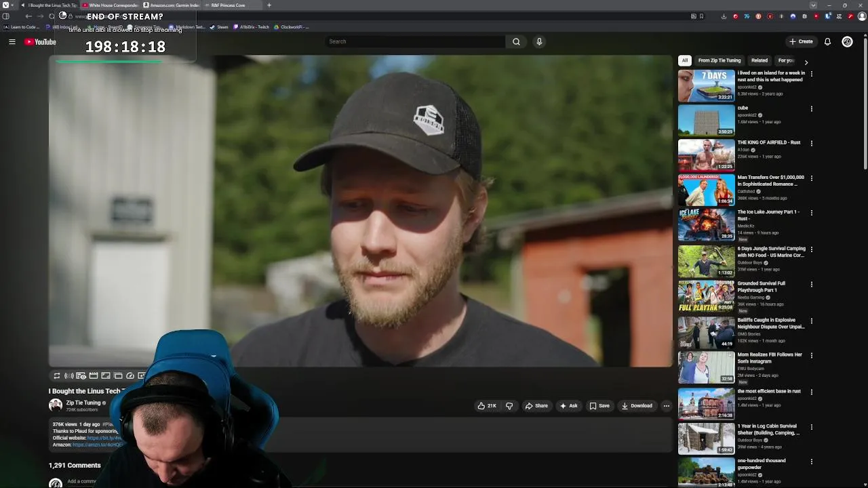Open the Steam bookmark
This screenshot has width=868, height=488.
219,27
